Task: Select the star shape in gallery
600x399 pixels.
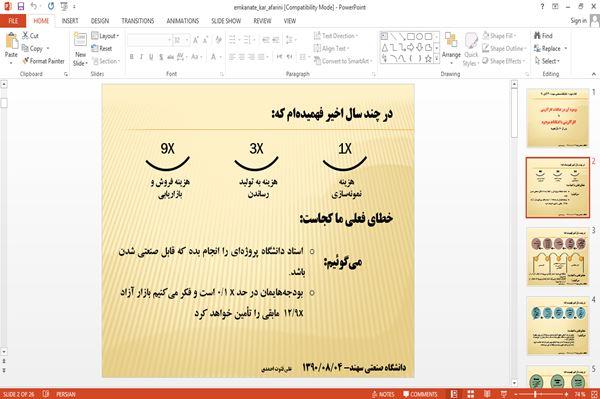Action: pyautogui.click(x=429, y=59)
